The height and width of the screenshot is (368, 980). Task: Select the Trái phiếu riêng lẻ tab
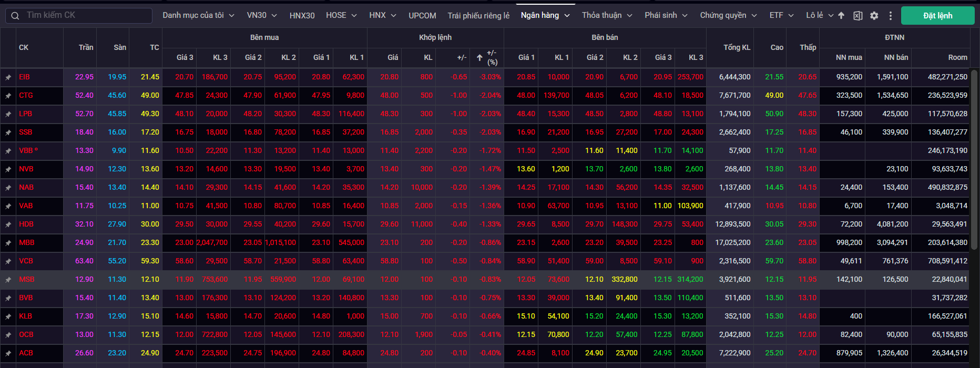[478, 16]
